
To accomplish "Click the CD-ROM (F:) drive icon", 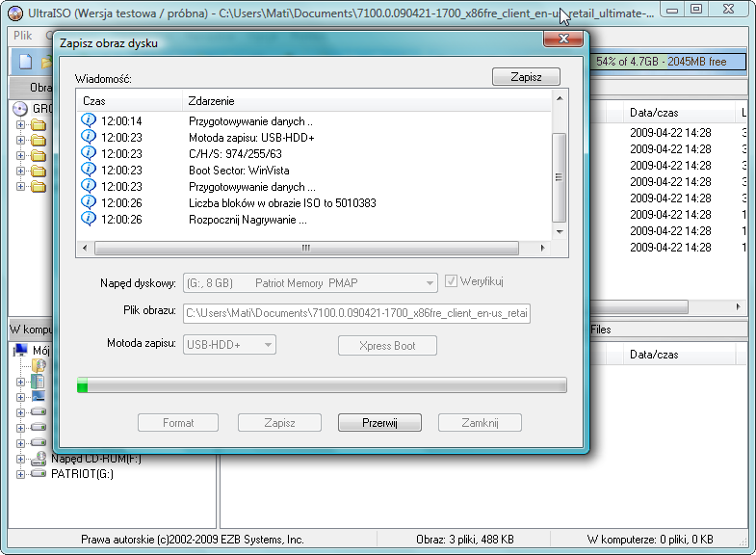I will point(38,459).
